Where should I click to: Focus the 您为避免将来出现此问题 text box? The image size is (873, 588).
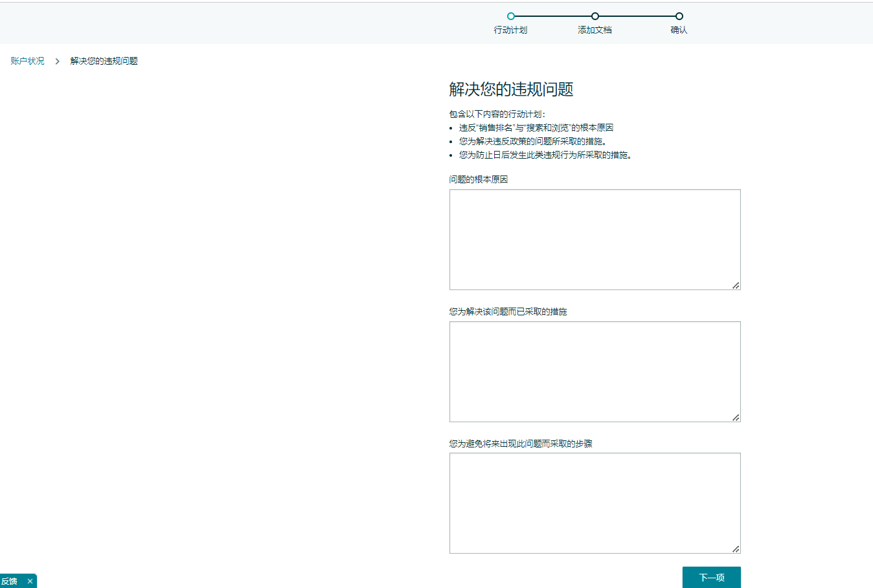coord(595,503)
